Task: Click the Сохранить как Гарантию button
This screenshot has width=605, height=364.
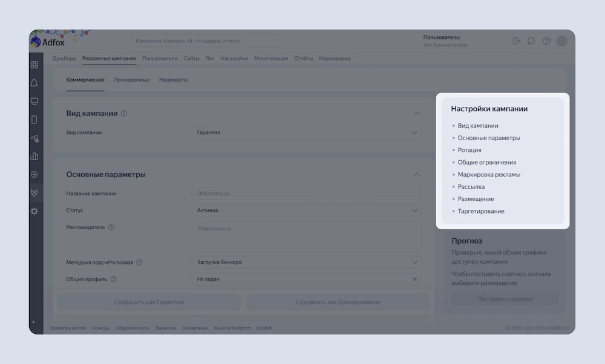Action: coord(149,302)
